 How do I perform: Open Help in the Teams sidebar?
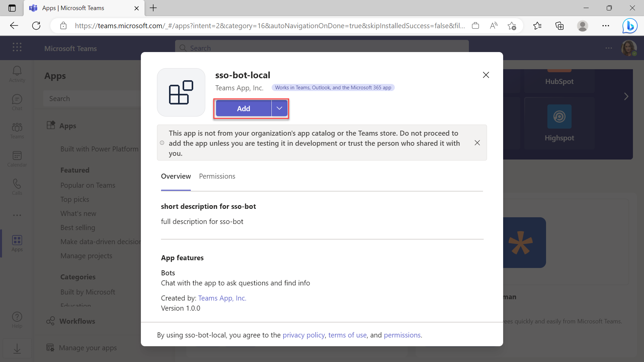[17, 320]
